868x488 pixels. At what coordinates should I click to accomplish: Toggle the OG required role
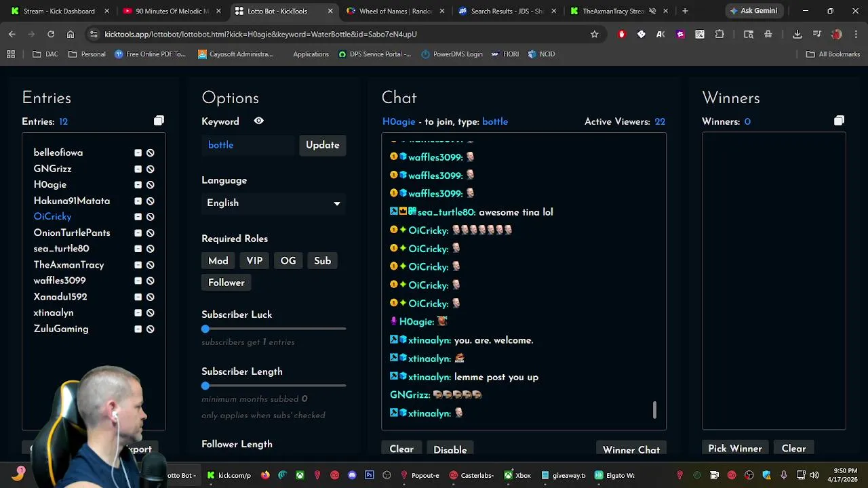[x=288, y=261]
